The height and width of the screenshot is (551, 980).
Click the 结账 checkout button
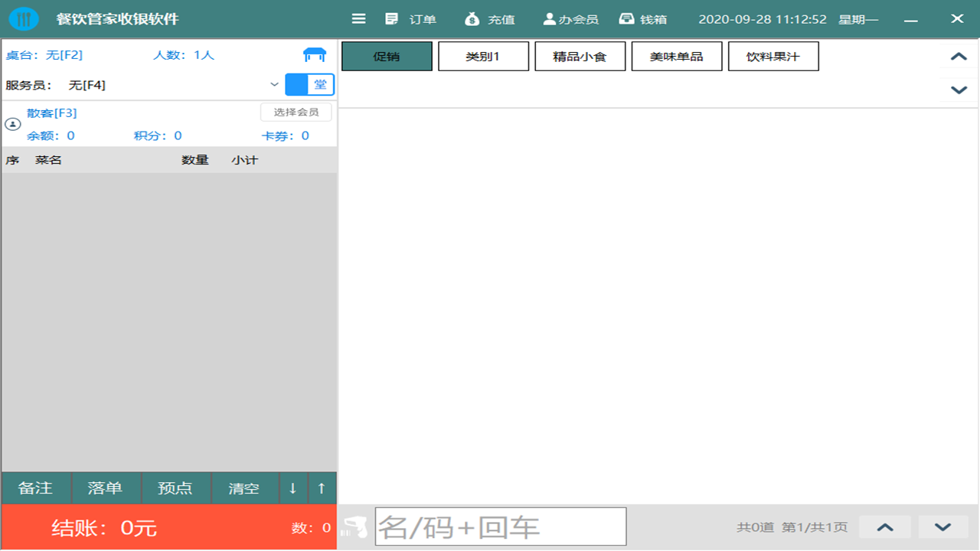click(x=169, y=527)
